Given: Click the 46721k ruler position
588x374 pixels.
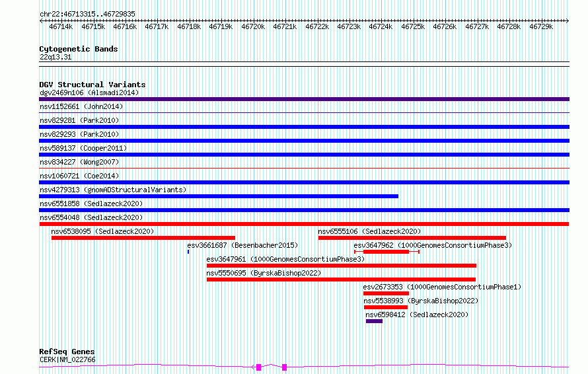Looking at the screenshot, I should (x=285, y=26).
